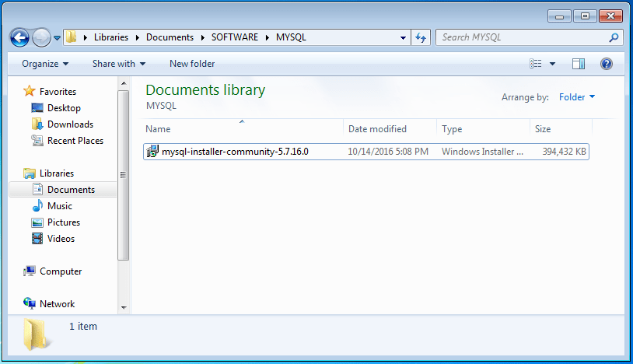Open the Music library
Image resolution: width=633 pixels, height=364 pixels.
tap(60, 206)
